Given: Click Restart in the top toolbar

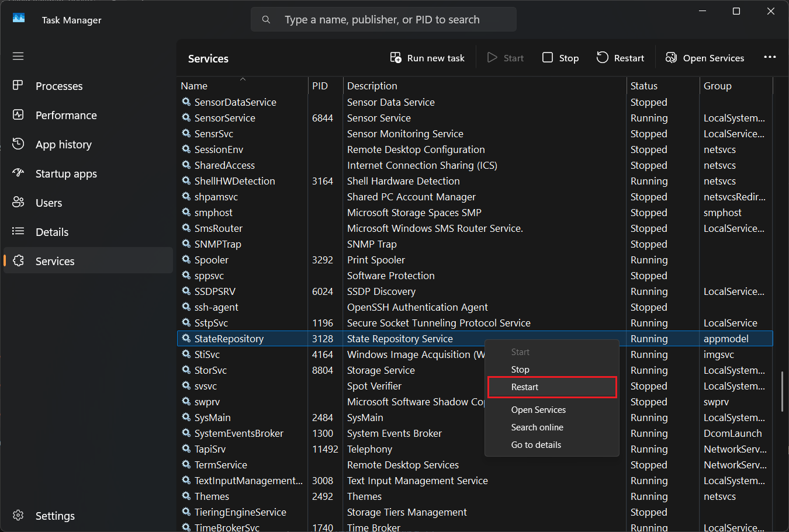Looking at the screenshot, I should [620, 58].
